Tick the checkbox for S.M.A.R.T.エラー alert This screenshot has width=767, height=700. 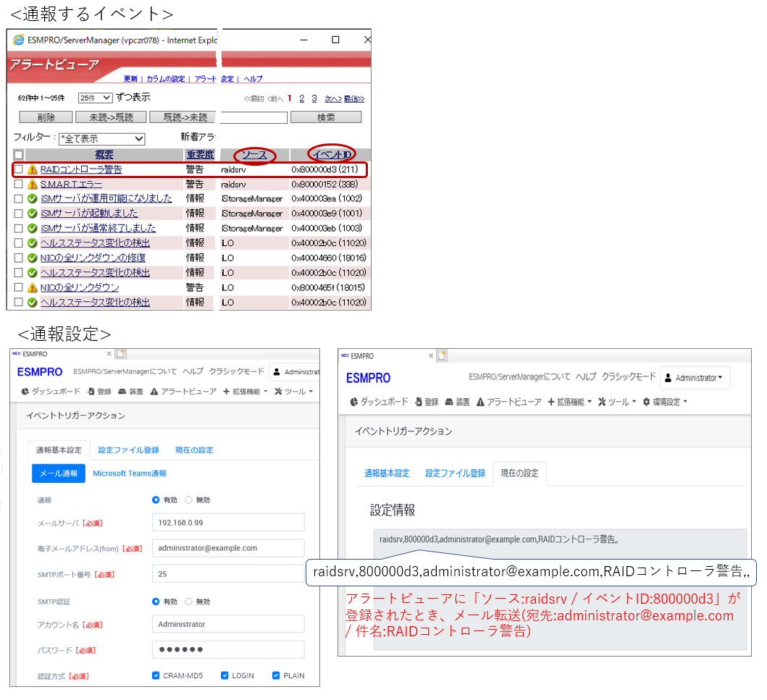(19, 184)
